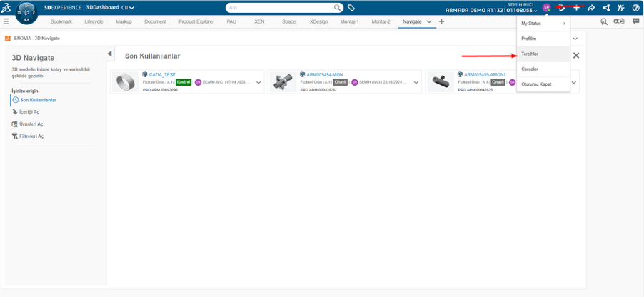Switch to the Product Explorer tab
This screenshot has width=644, height=297.
pos(196,21)
